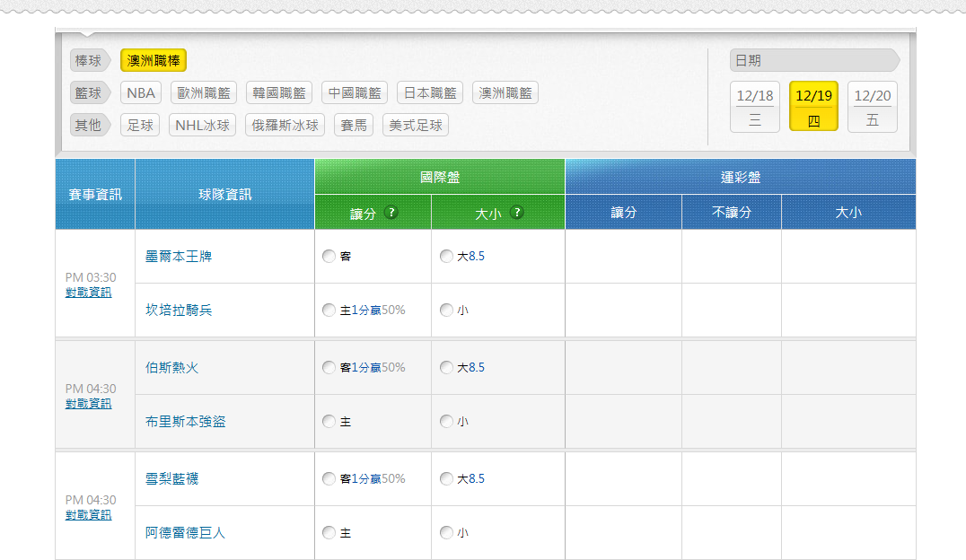The width and height of the screenshot is (966, 560).
Task: Open team 坎培拉騎兵
Action: 179,310
